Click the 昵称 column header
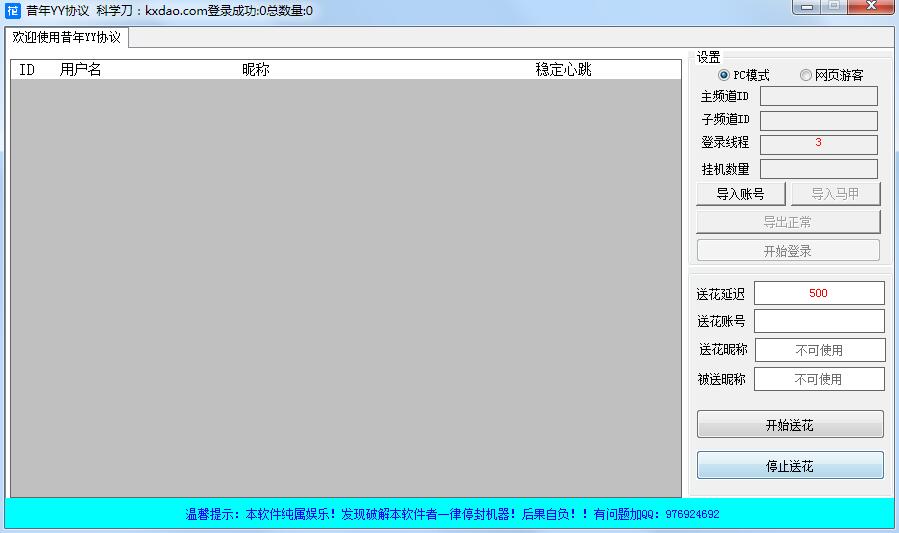The height and width of the screenshot is (533, 899). (x=256, y=70)
